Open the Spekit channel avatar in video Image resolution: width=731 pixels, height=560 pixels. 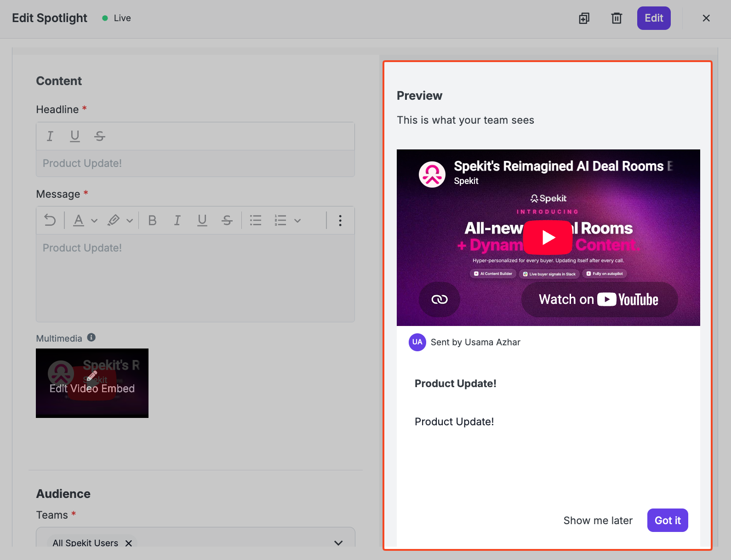tap(432, 174)
